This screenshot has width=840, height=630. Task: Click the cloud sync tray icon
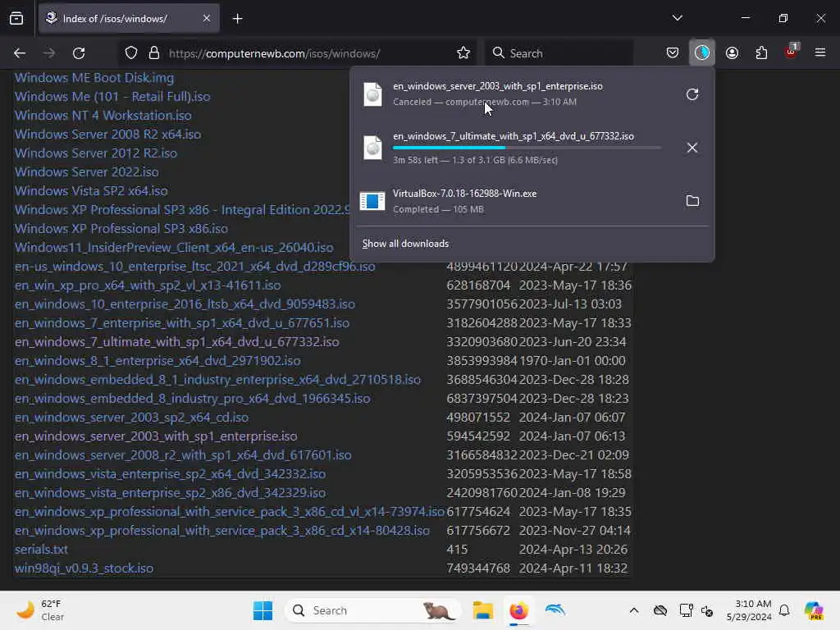(660, 610)
